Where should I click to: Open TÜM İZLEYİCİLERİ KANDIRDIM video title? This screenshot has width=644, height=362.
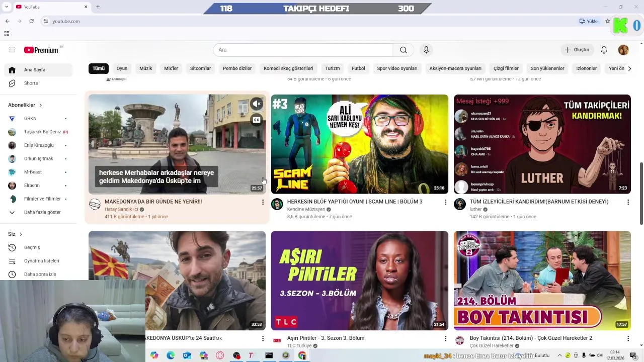pyautogui.click(x=539, y=202)
